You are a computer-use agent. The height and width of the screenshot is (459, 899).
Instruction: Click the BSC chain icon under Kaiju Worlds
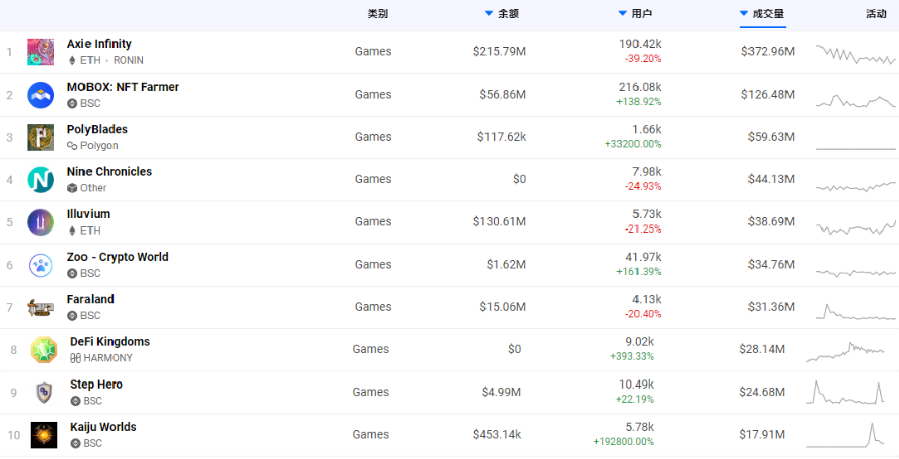click(x=76, y=444)
